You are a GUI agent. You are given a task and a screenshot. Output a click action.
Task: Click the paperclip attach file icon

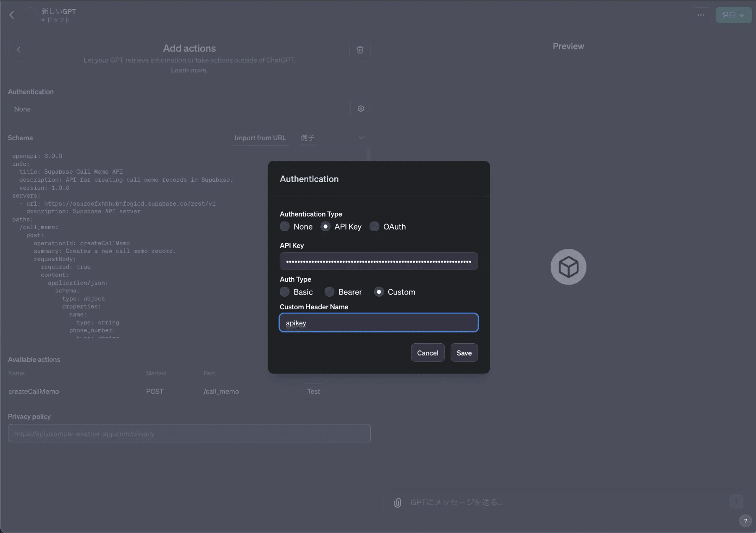[x=397, y=502]
